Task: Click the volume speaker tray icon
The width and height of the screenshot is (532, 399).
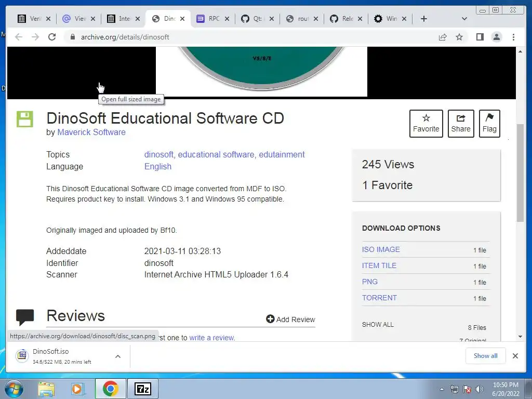Action: [x=480, y=389]
